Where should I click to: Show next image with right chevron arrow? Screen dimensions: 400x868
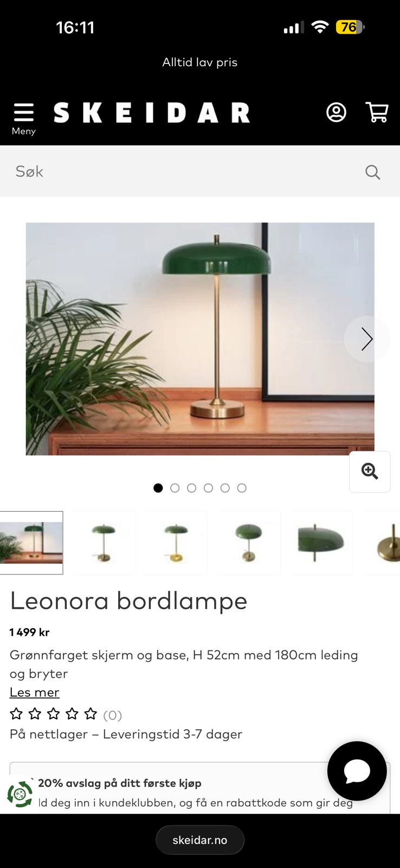pyautogui.click(x=367, y=339)
